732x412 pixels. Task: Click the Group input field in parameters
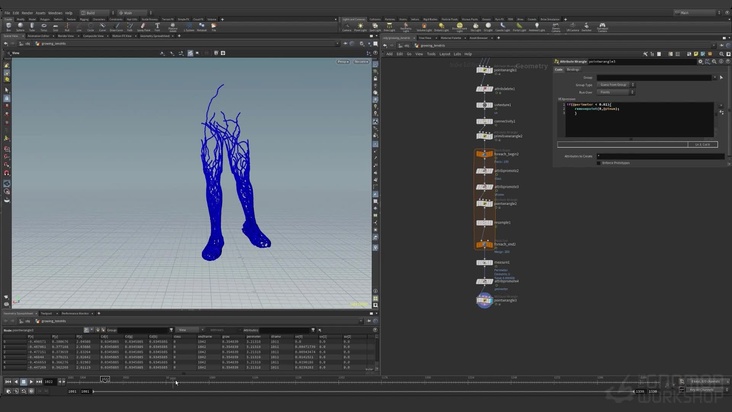[x=655, y=77]
